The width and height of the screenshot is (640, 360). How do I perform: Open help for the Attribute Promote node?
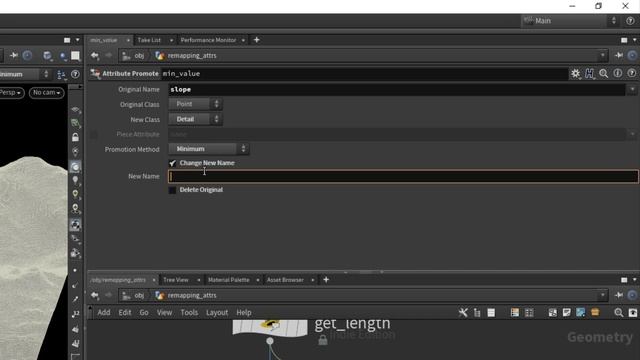631,73
